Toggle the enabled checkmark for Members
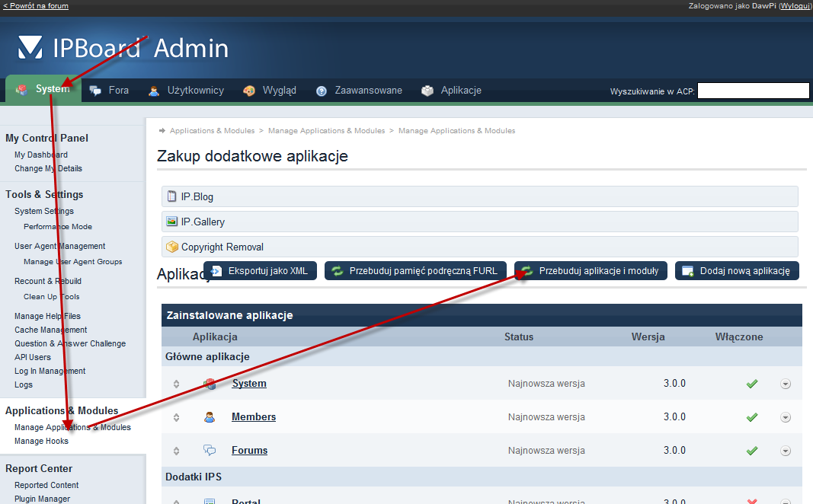The height and width of the screenshot is (504, 813). coord(752,417)
